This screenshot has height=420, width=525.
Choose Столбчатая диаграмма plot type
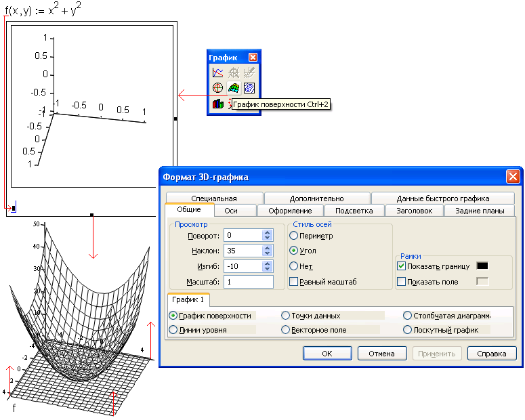408,316
